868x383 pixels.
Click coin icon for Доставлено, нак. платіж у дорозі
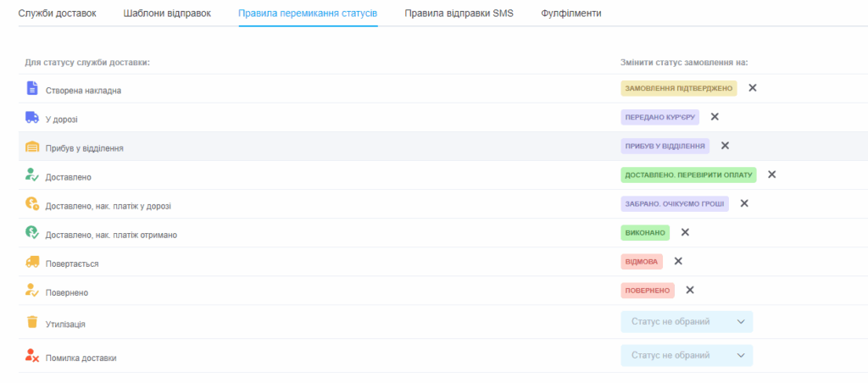tap(33, 203)
